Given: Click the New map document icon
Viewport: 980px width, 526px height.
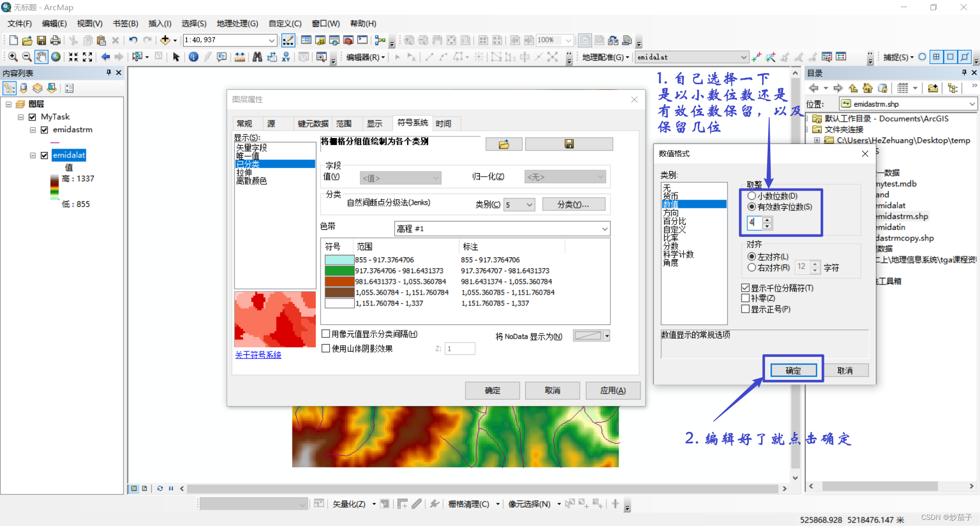Looking at the screenshot, I should click(x=14, y=40).
